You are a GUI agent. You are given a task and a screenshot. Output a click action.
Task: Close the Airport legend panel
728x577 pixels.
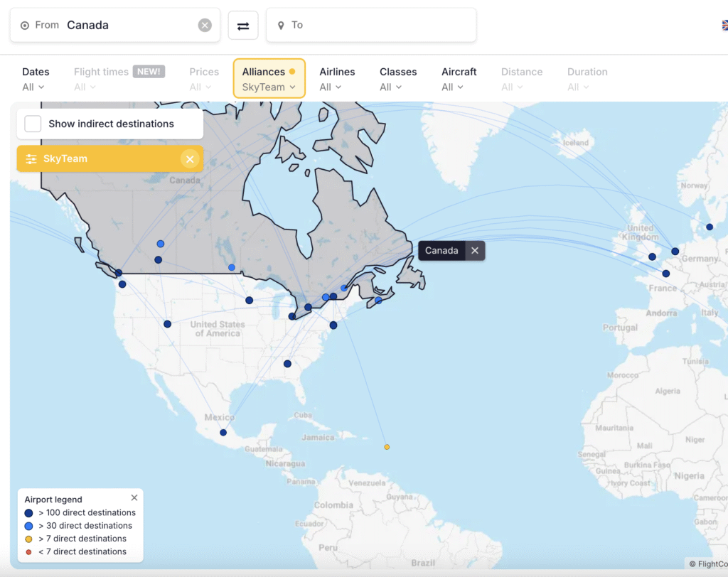click(134, 498)
